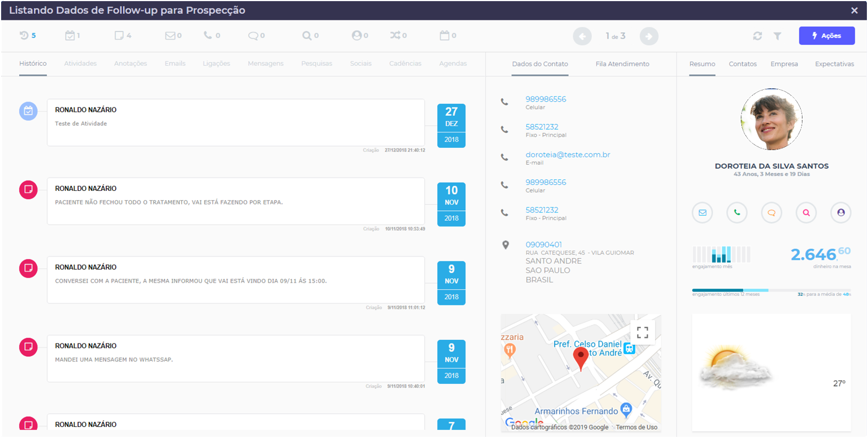Click the red marker on the map

(581, 359)
